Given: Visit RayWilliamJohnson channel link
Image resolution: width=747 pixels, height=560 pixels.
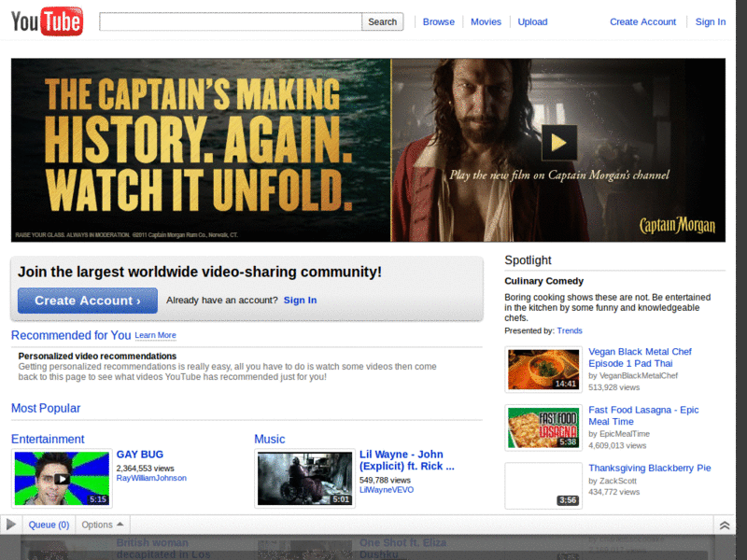Looking at the screenshot, I should [x=151, y=478].
